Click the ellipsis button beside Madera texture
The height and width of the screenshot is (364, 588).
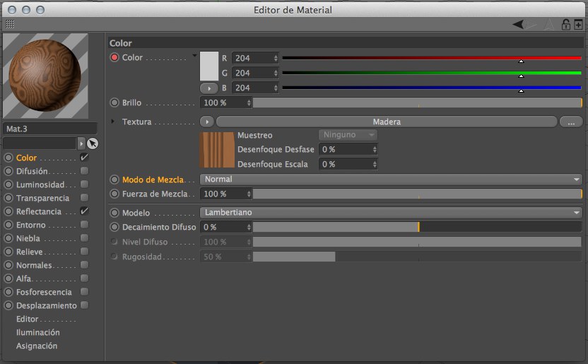[570, 122]
